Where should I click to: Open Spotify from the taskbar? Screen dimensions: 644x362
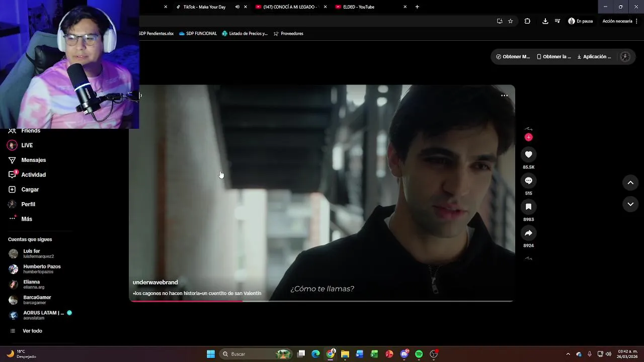point(419,354)
